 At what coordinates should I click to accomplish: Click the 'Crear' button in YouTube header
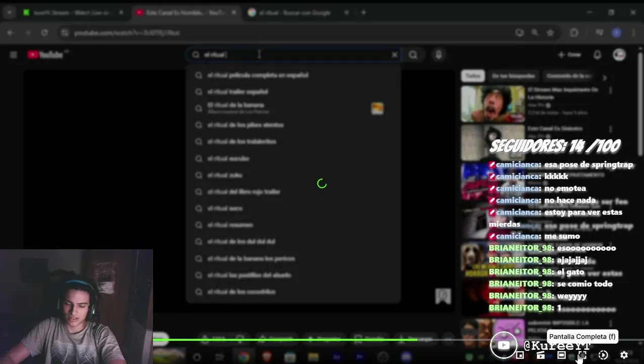coord(569,55)
